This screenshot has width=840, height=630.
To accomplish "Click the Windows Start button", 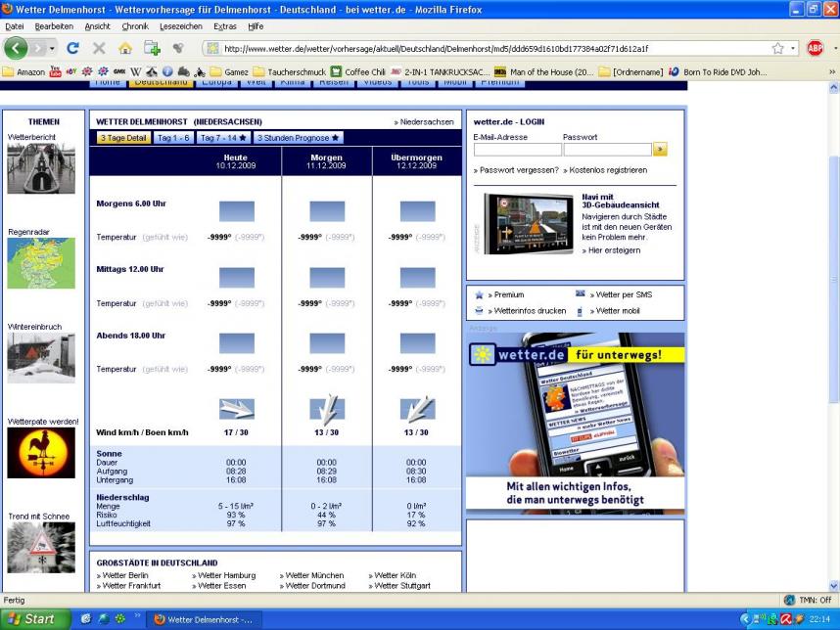I will pyautogui.click(x=35, y=619).
